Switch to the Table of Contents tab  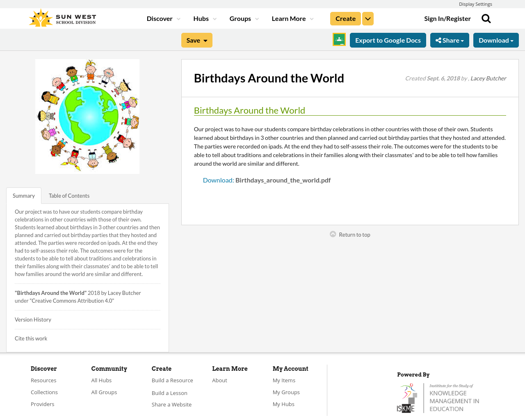tap(68, 195)
